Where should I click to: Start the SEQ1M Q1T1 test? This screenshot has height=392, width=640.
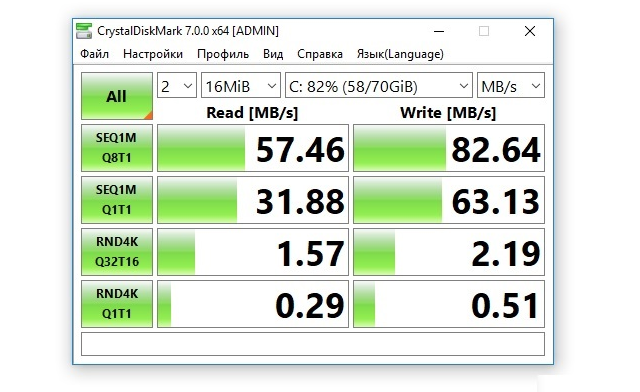tap(117, 200)
